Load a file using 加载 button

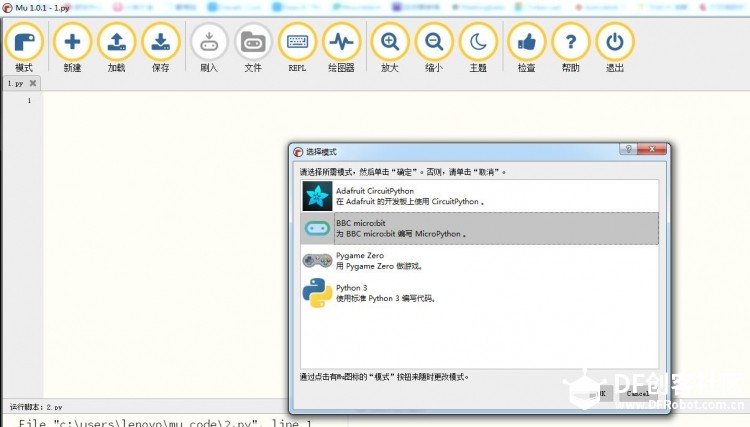tap(116, 47)
